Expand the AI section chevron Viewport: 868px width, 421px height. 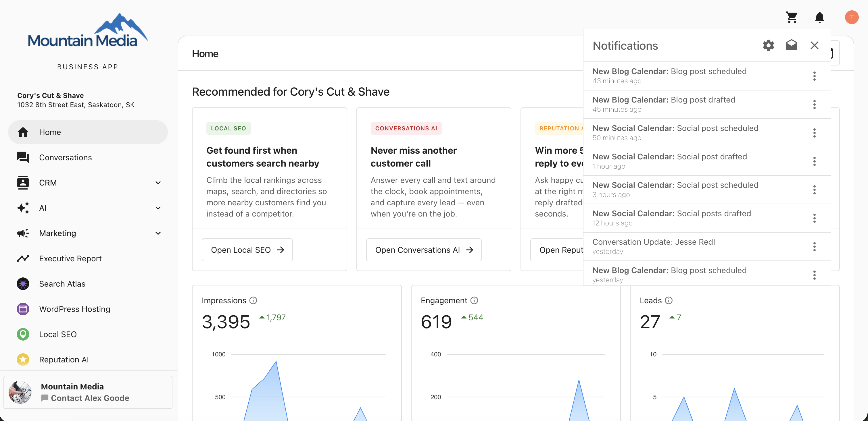[x=158, y=208]
